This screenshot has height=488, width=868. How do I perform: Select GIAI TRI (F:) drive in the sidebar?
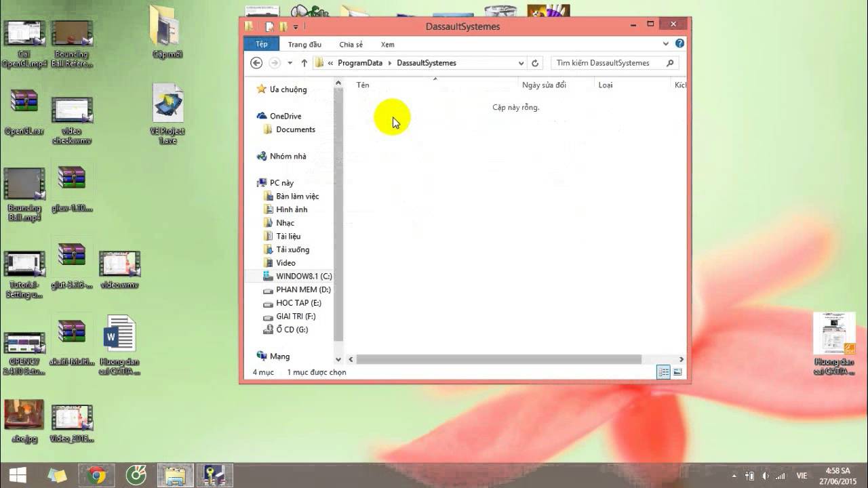pyautogui.click(x=296, y=317)
